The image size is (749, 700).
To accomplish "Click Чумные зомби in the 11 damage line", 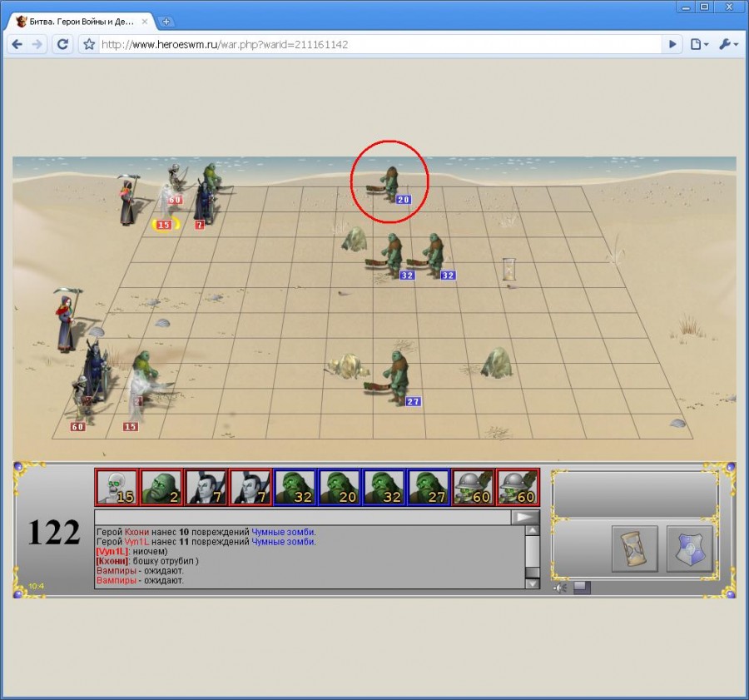I will pos(283,542).
